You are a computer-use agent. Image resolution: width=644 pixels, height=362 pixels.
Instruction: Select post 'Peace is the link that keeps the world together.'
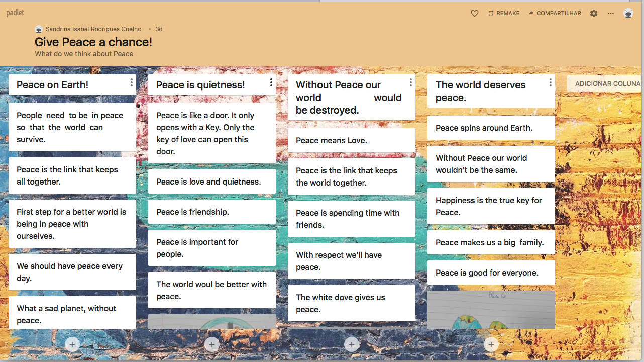click(352, 176)
